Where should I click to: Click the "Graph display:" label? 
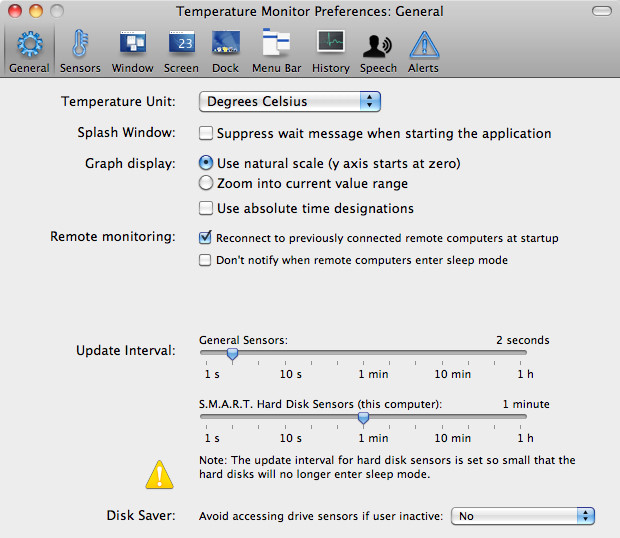(x=130, y=163)
